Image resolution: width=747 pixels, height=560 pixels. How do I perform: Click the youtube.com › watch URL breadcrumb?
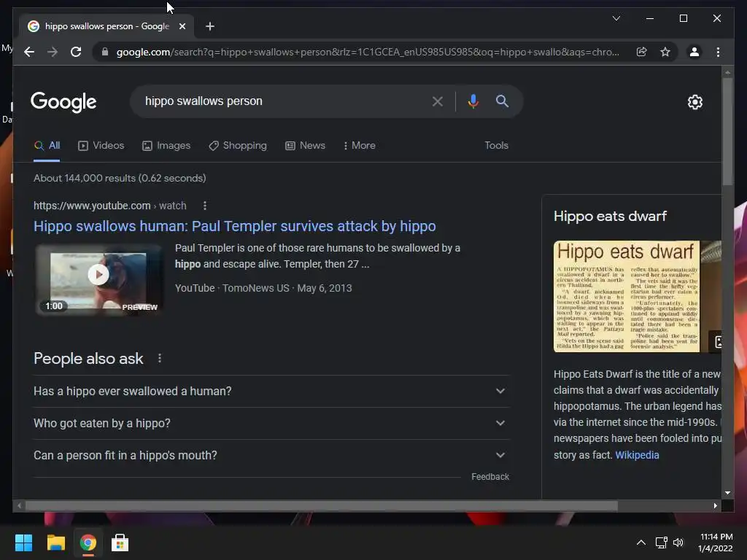pos(110,206)
